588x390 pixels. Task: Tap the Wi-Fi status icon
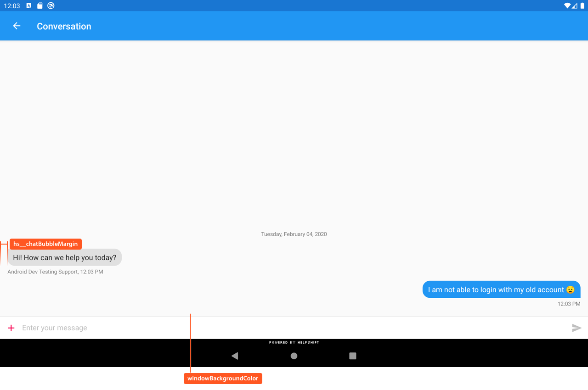[x=567, y=6]
